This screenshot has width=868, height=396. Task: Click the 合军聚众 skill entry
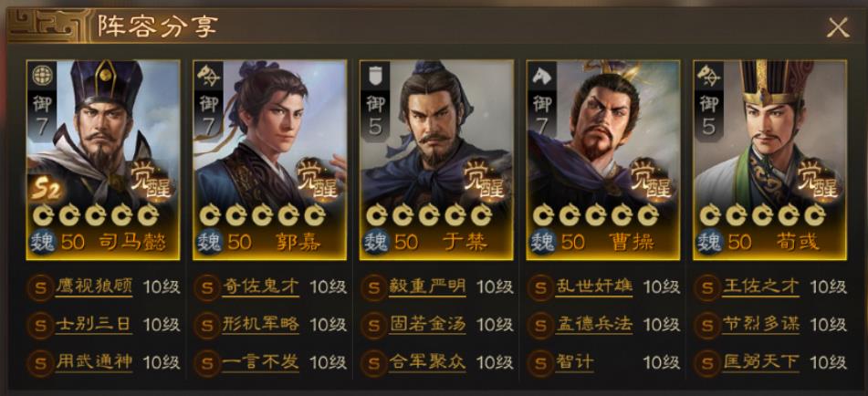click(x=427, y=362)
